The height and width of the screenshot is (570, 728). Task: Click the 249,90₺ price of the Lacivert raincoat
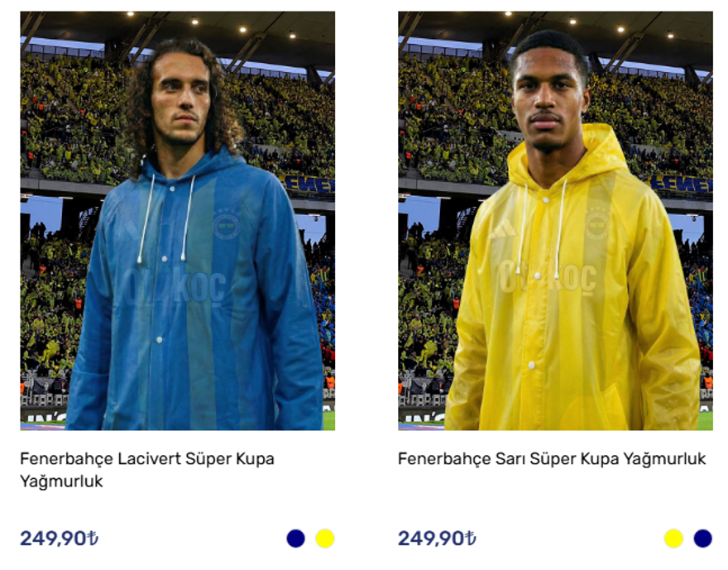coord(59,539)
